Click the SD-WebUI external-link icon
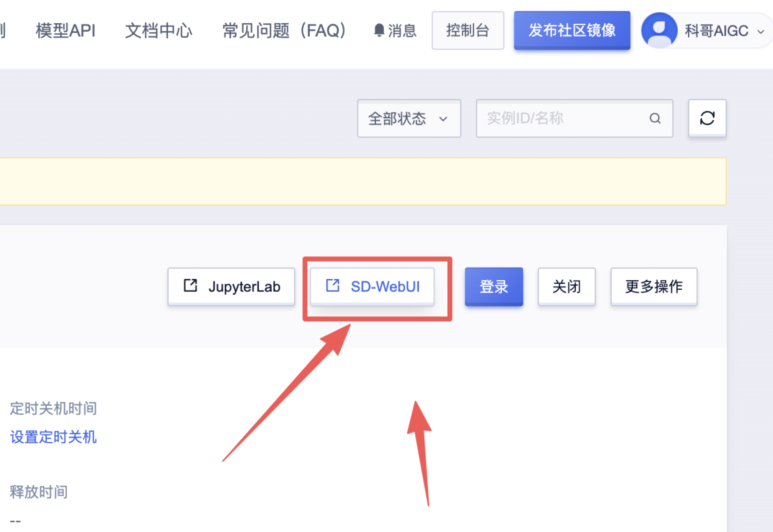 point(333,286)
